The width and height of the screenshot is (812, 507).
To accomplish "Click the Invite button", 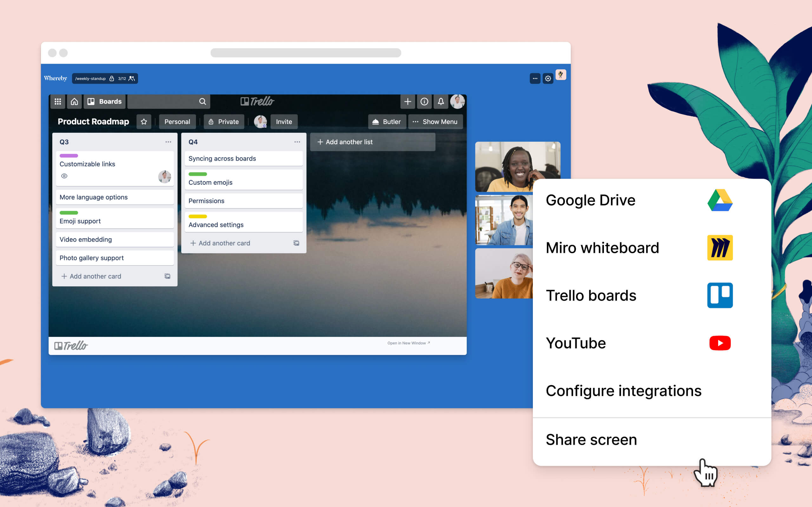I will tap(284, 121).
